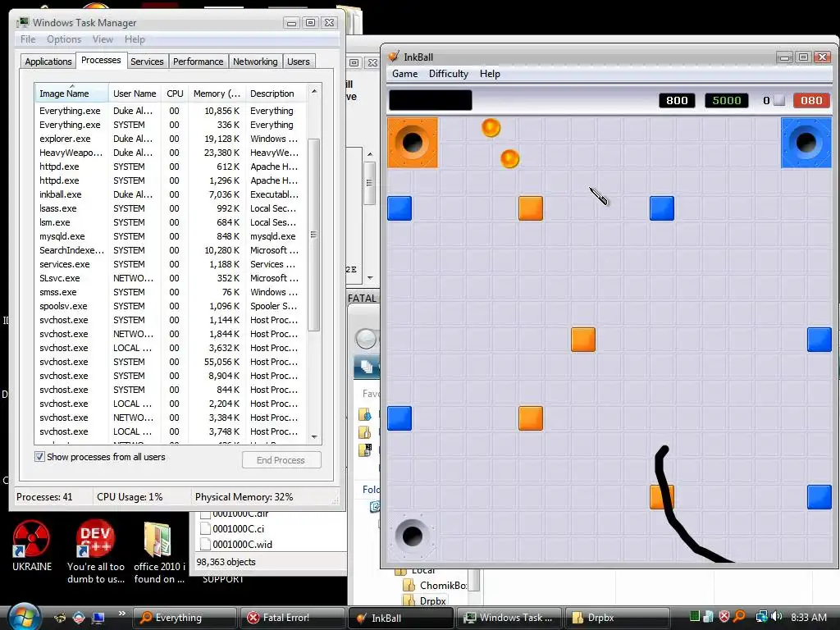Sort processes by CPU column
This screenshot has height=630, width=840.
click(175, 94)
